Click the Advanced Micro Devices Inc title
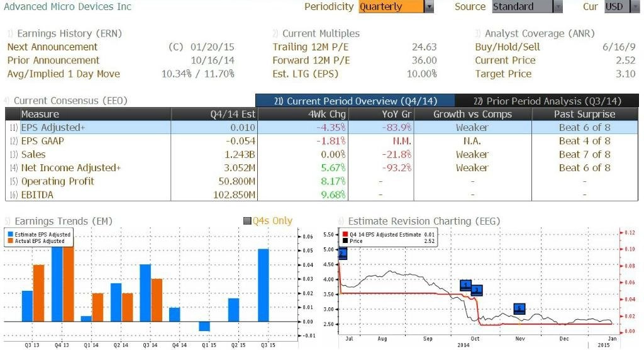Screen dimensions: 644x350 tap(68, 6)
